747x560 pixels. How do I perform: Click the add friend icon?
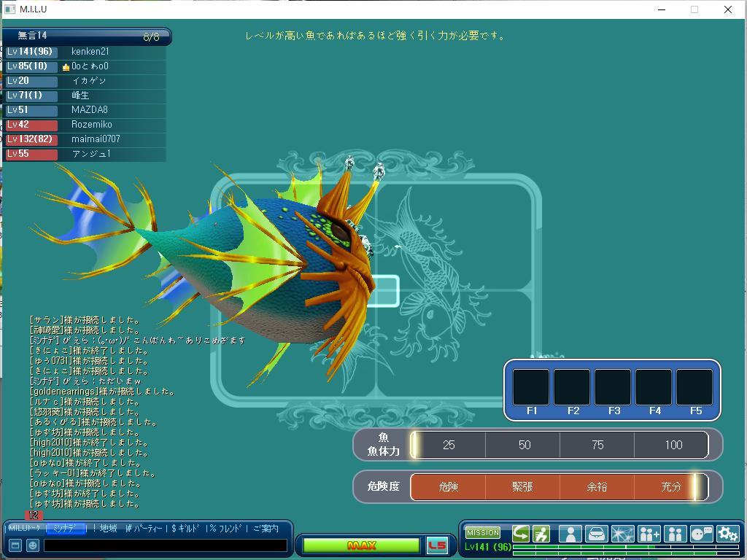pos(649,534)
